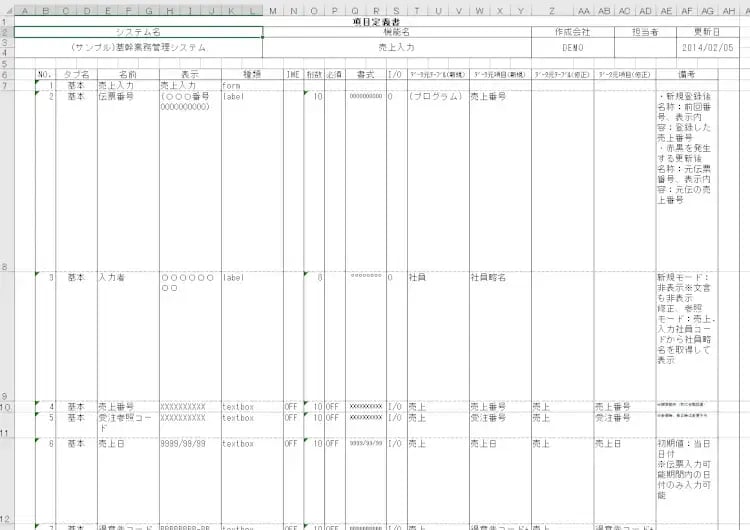Click the (プログラム) data source cell
Image resolution: width=750 pixels, height=530 pixels.
coord(436,97)
